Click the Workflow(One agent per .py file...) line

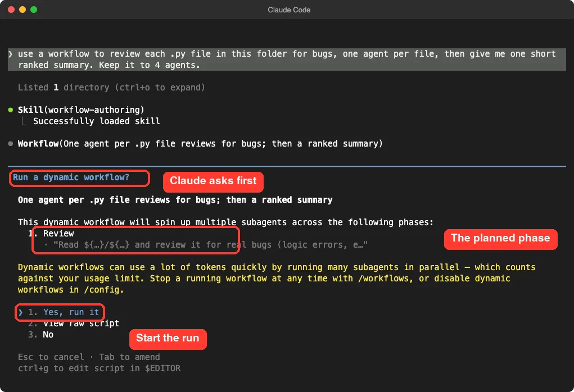[200, 144]
